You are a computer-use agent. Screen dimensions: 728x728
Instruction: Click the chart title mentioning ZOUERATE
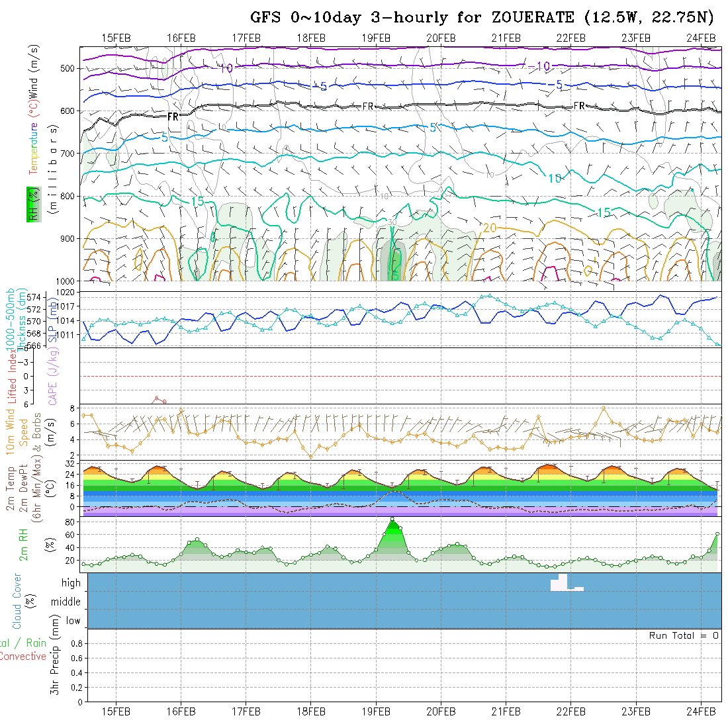[x=482, y=17]
